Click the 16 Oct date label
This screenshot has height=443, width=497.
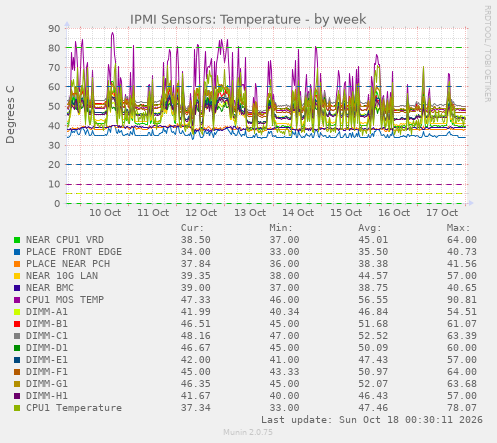pos(394,213)
